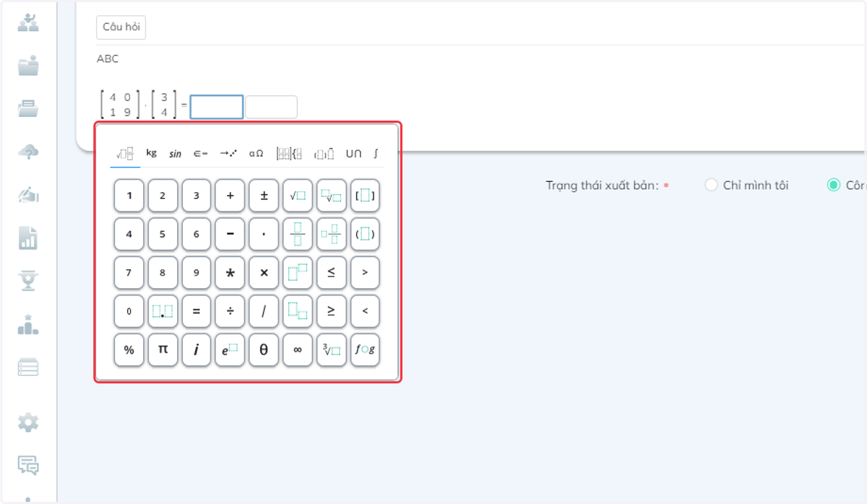
Task: Open the basic math symbols tab
Action: [x=125, y=153]
